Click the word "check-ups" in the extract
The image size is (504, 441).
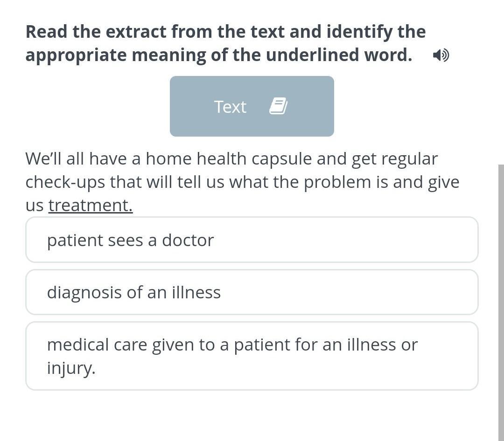(65, 182)
